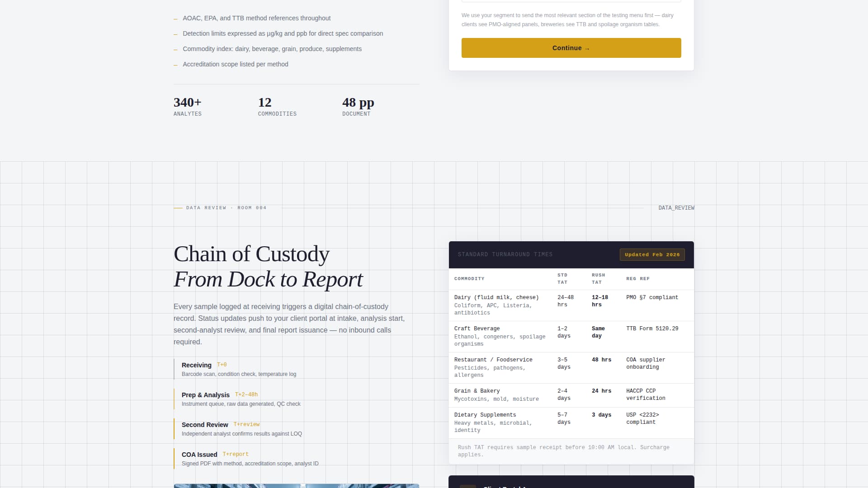868x488 pixels.
Task: Click the DATA_REVIEW label on the right
Action: [x=676, y=208]
